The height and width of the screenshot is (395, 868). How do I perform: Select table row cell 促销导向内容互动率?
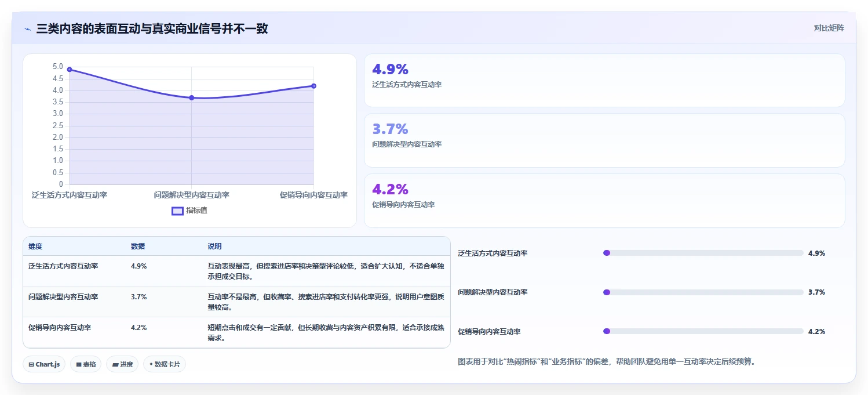coord(60,328)
